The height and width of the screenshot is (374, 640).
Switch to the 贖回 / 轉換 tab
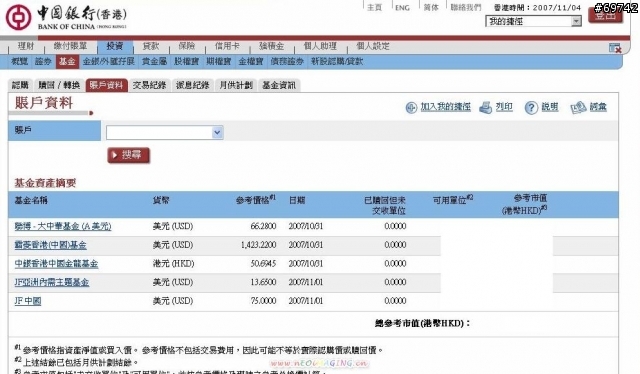(x=59, y=85)
